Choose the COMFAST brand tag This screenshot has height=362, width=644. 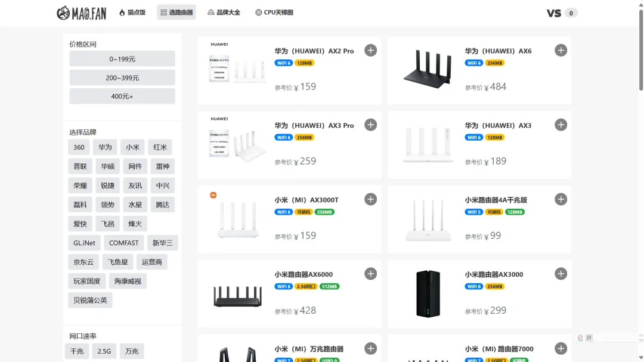(x=123, y=243)
